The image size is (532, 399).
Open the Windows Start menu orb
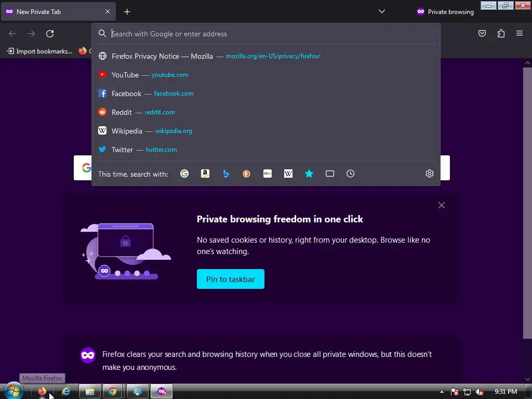14,391
